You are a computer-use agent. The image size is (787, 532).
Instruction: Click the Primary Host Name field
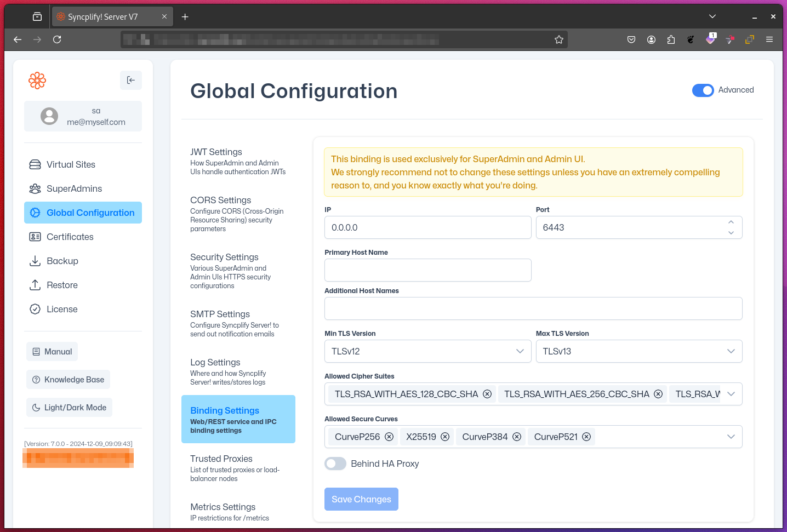tap(427, 270)
